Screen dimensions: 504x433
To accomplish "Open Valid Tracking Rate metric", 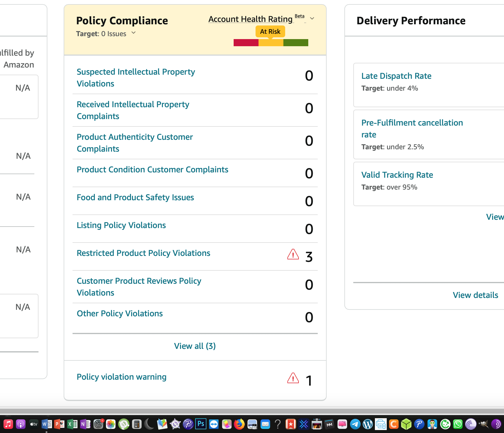I will click(397, 175).
